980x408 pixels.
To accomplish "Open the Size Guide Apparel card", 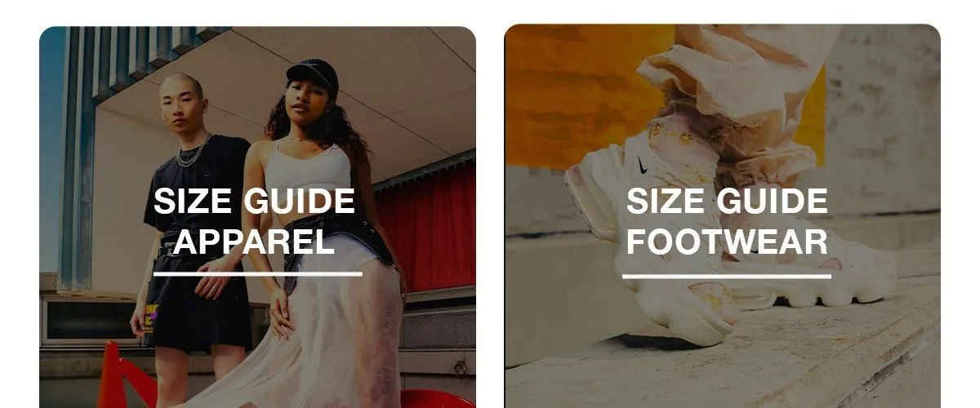I will pos(257,217).
